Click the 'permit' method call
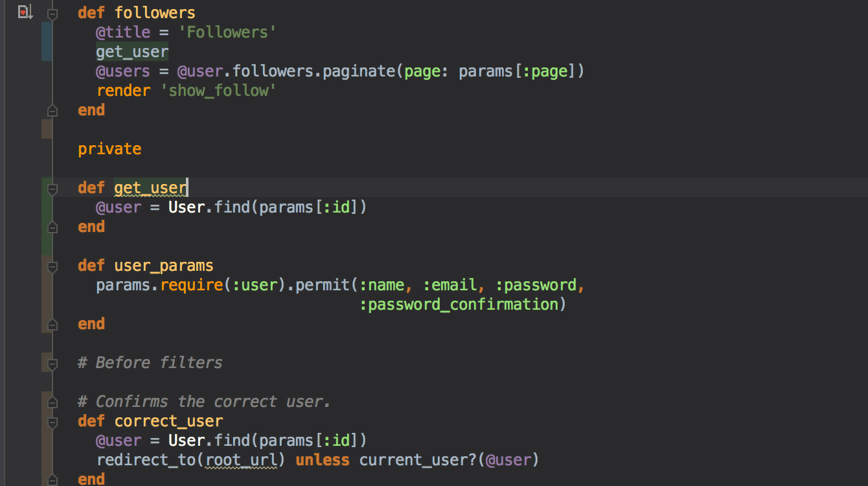 323,285
